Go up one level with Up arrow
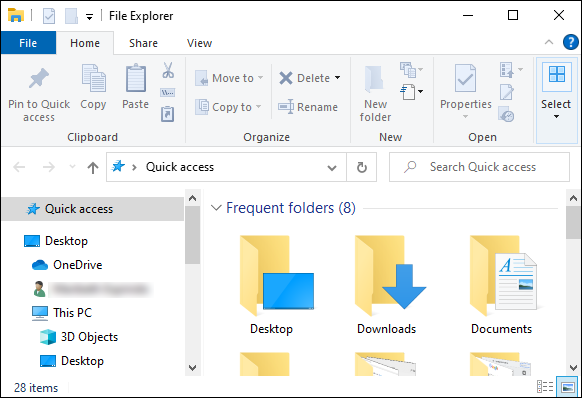Viewport: 582px width, 398px height. tap(93, 167)
